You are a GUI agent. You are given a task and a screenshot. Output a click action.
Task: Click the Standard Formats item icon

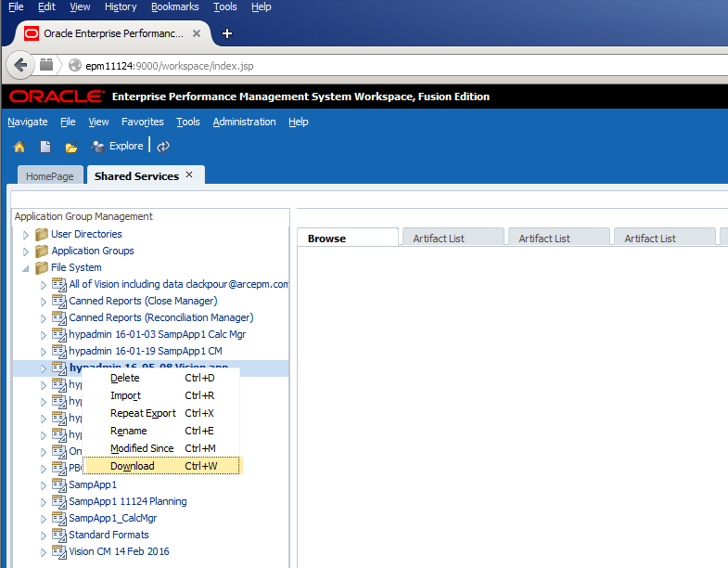tap(59, 535)
